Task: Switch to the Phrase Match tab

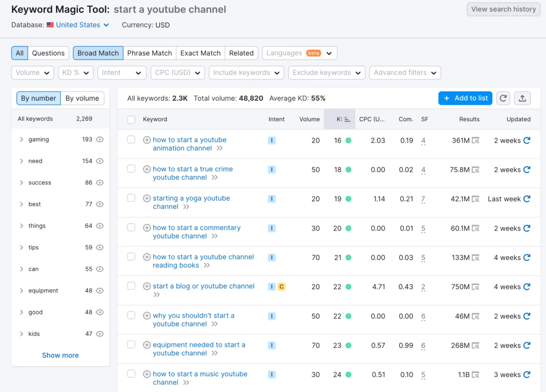Action: click(x=149, y=53)
